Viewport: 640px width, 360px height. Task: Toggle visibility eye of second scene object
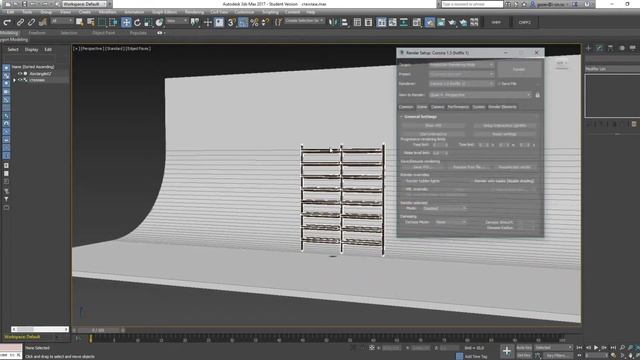click(x=20, y=80)
